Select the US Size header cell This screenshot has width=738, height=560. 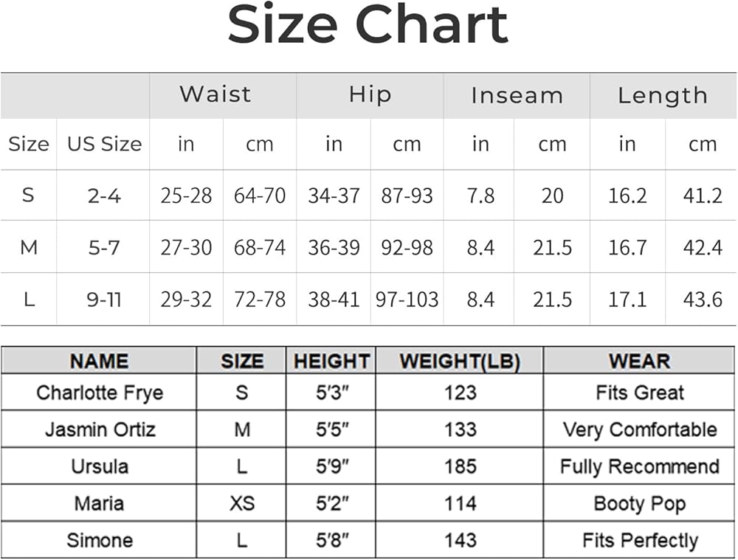pos(104,144)
